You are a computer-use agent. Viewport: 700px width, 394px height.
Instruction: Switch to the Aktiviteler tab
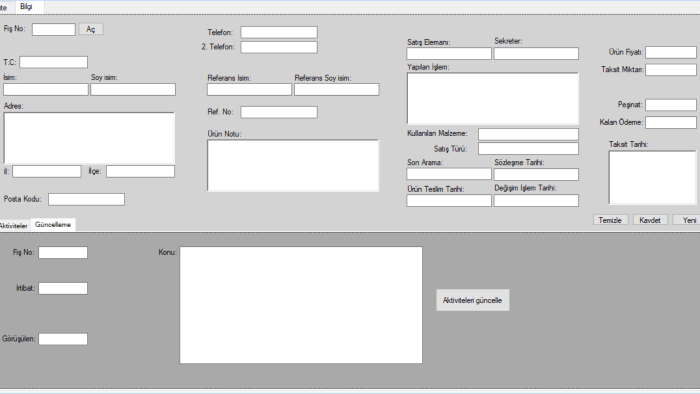14,226
